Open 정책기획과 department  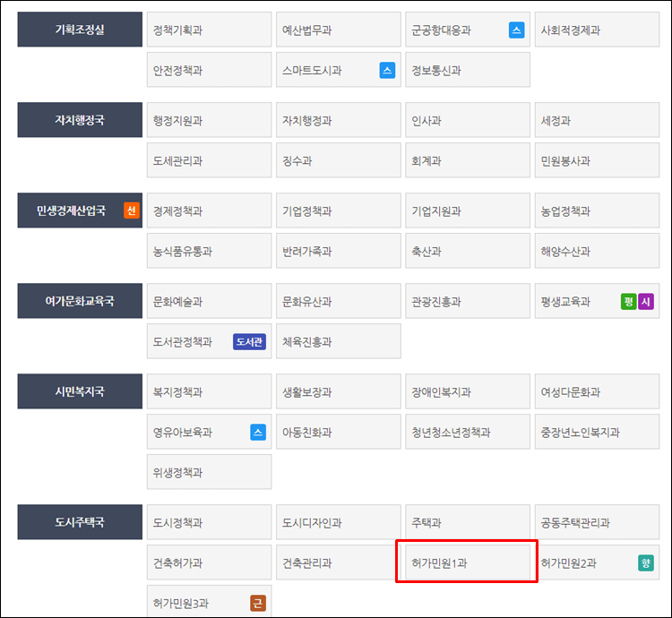(209, 30)
